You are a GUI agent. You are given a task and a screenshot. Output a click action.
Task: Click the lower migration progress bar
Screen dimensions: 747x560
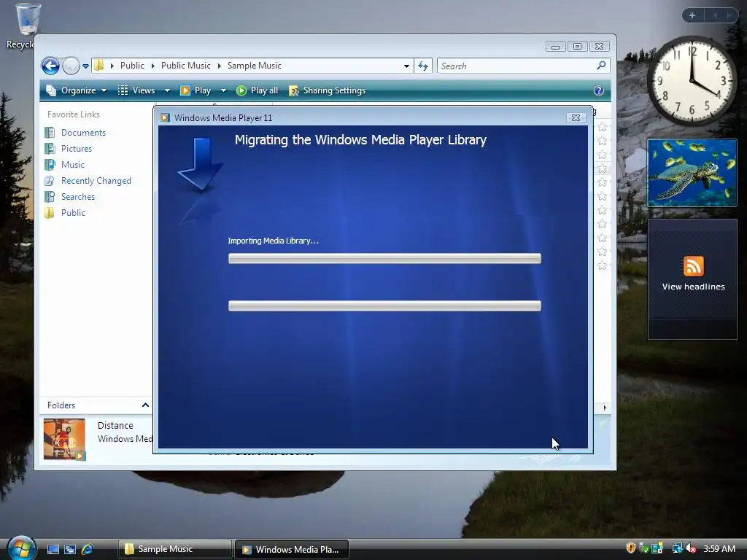(384, 306)
